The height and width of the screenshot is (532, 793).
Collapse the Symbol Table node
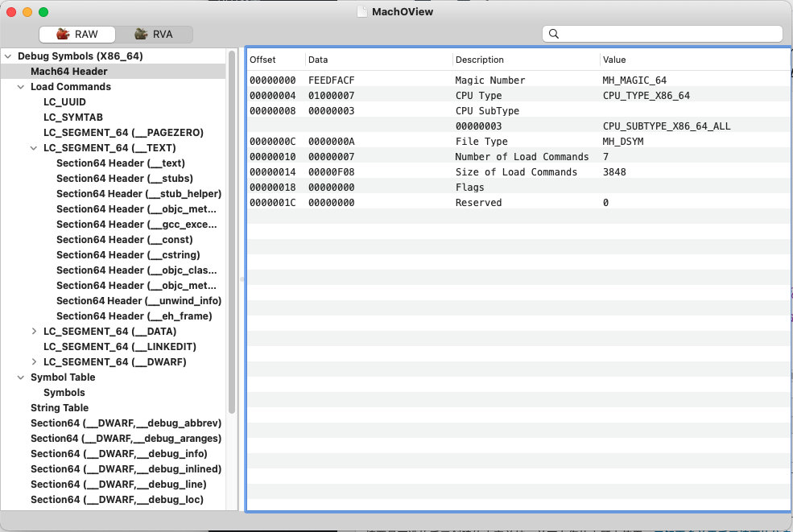pos(21,377)
